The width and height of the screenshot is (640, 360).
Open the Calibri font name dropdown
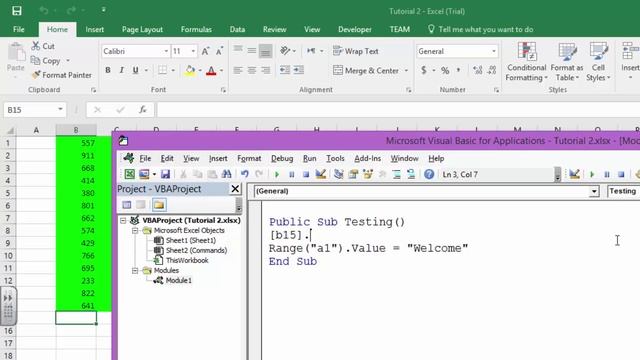click(x=166, y=51)
